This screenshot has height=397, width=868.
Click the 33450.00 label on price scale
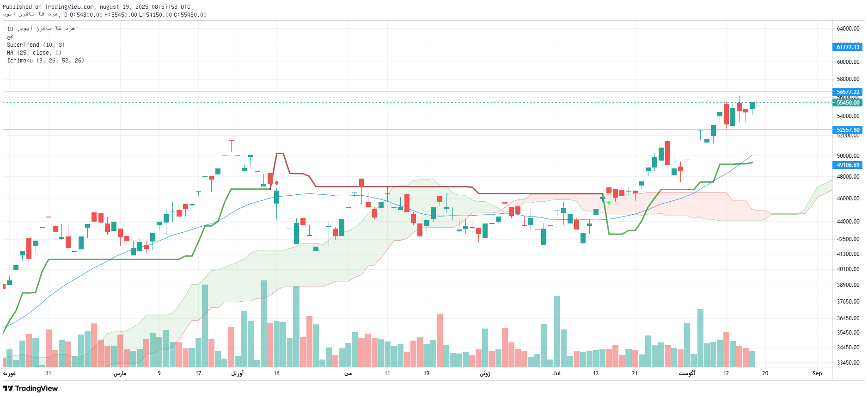pyautogui.click(x=848, y=363)
